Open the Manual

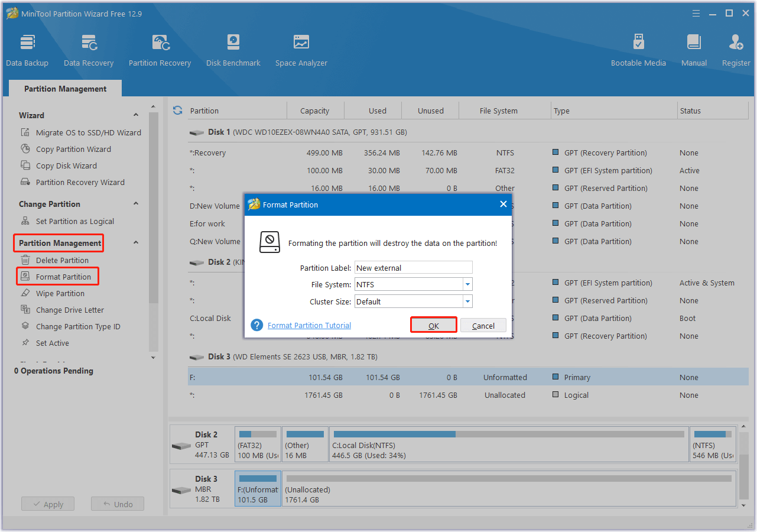[x=694, y=50]
